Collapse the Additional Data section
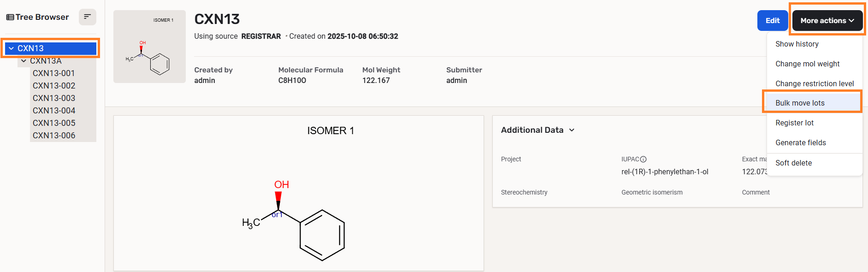Image resolution: width=868 pixels, height=272 pixels. 572,130
